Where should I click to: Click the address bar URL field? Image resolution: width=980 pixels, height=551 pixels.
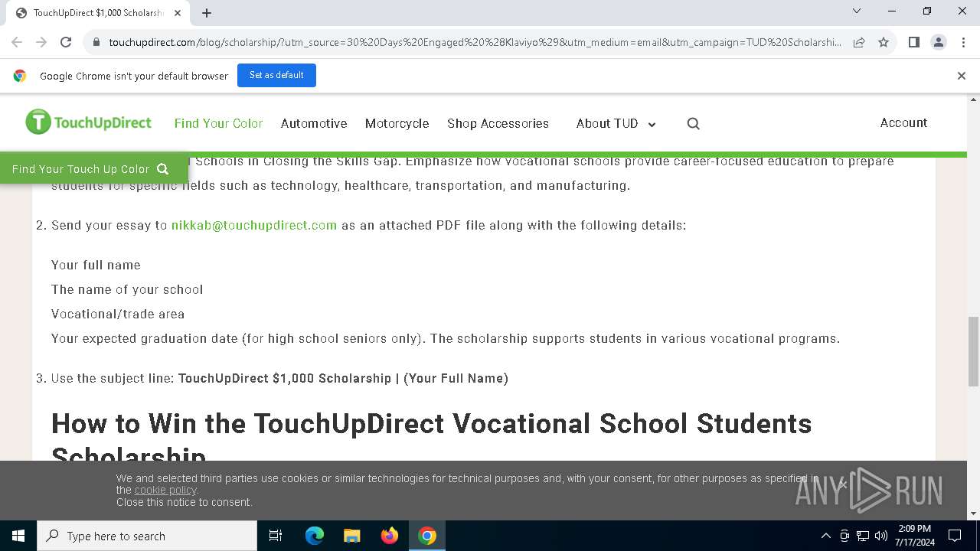pos(475,42)
